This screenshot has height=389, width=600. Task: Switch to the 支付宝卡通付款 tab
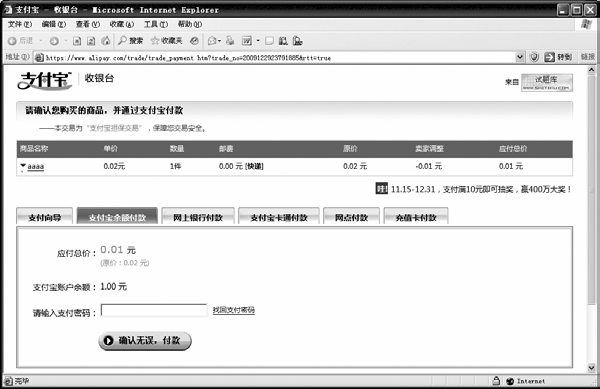point(279,217)
